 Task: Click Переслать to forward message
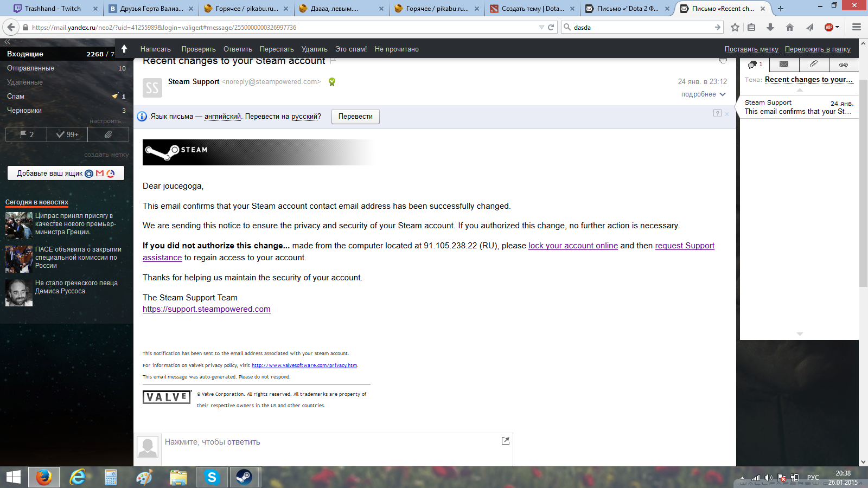(277, 49)
